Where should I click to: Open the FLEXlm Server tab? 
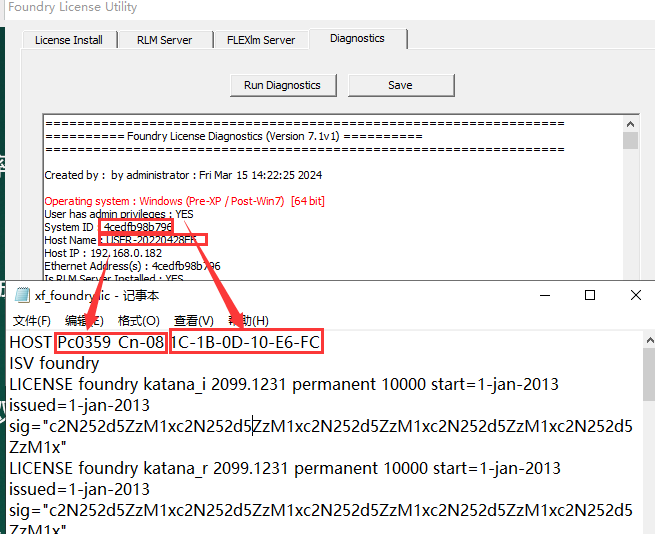point(261,40)
